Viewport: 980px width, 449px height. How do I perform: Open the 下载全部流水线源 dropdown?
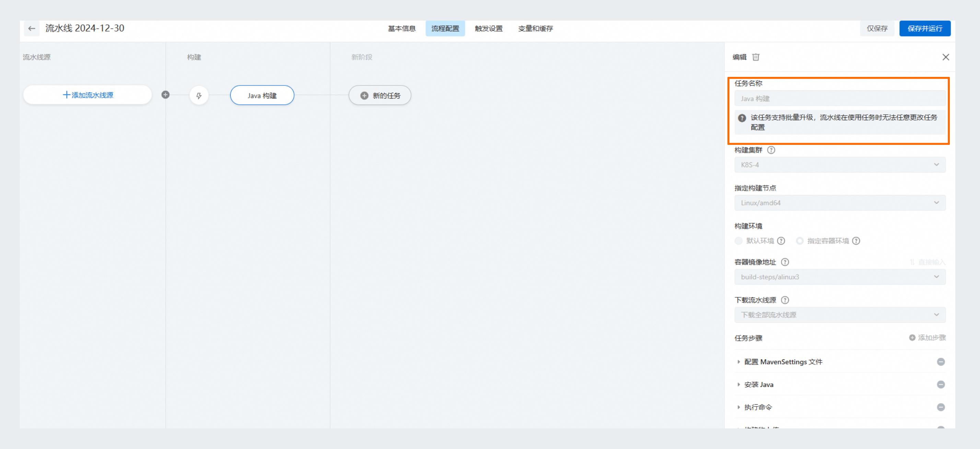point(840,315)
